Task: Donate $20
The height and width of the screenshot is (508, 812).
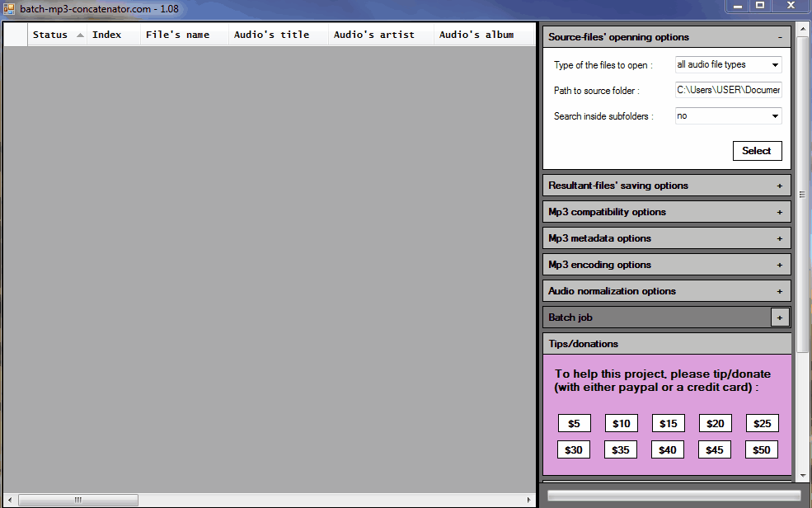Action: [x=716, y=424]
